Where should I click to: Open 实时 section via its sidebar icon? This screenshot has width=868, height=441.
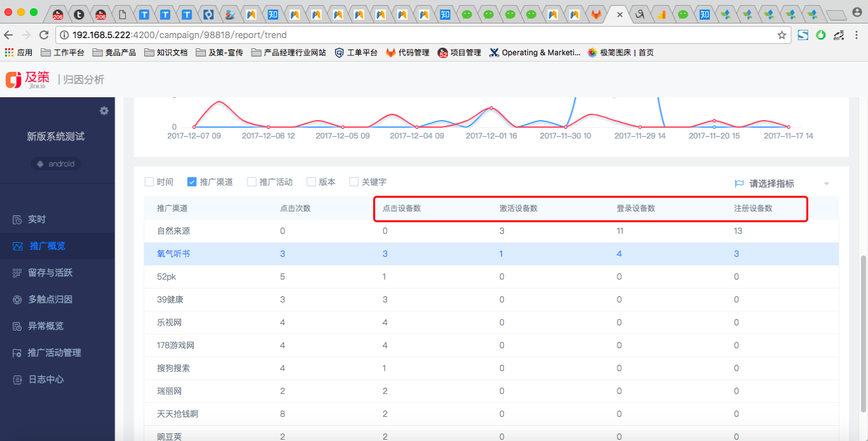coord(17,220)
